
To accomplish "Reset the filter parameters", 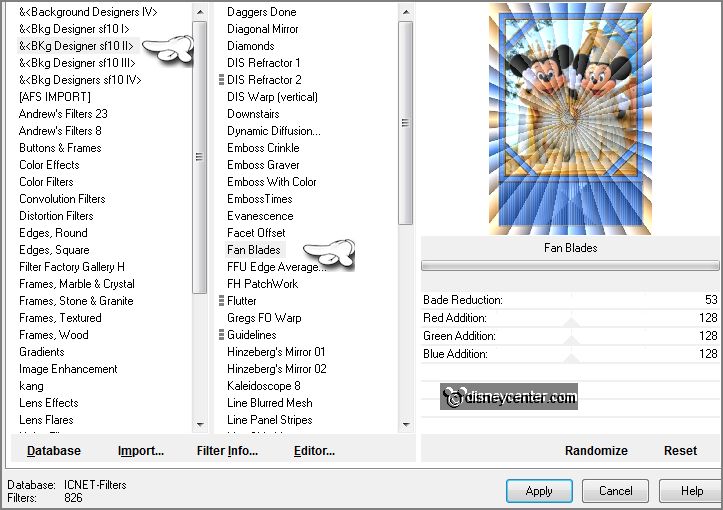I will pyautogui.click(x=680, y=451).
